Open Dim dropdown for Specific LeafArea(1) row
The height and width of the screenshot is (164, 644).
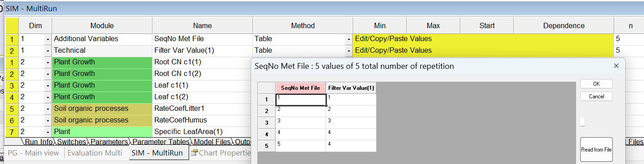48,132
